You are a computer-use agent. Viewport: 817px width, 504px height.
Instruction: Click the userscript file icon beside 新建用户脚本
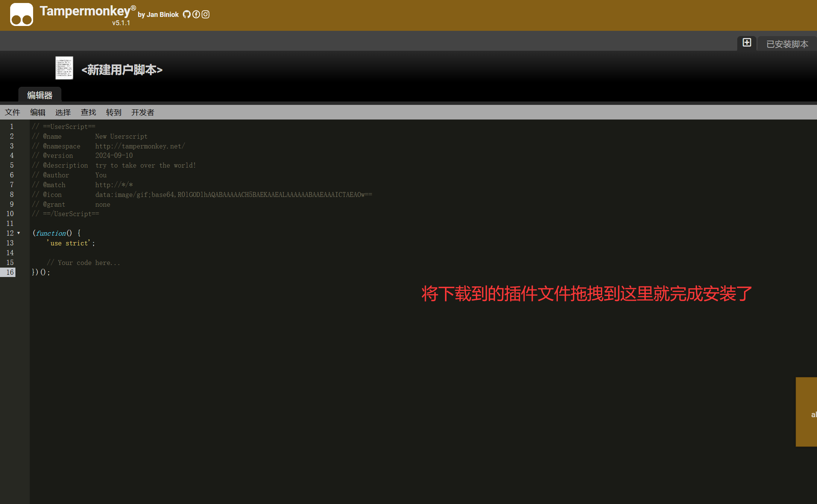(x=64, y=68)
